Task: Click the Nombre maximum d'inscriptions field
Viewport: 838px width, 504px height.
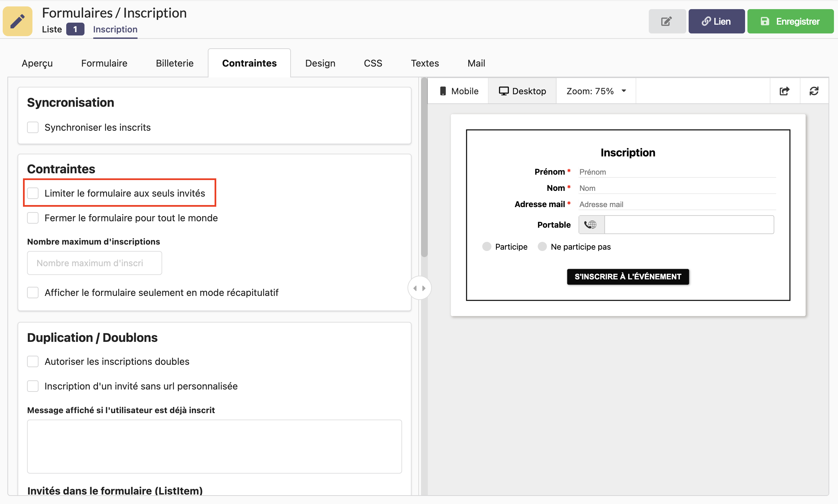Action: pos(94,263)
